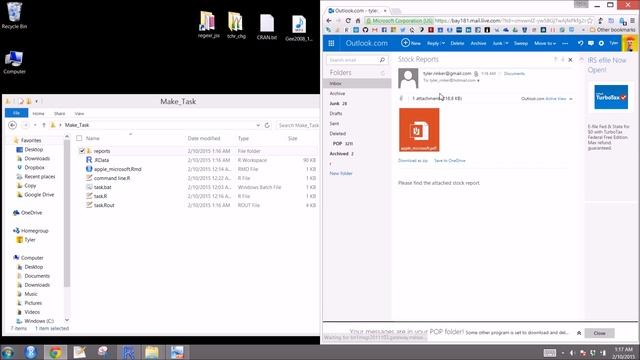Collapse the POP notification chevron
The width and height of the screenshot is (640, 360).
point(579,333)
